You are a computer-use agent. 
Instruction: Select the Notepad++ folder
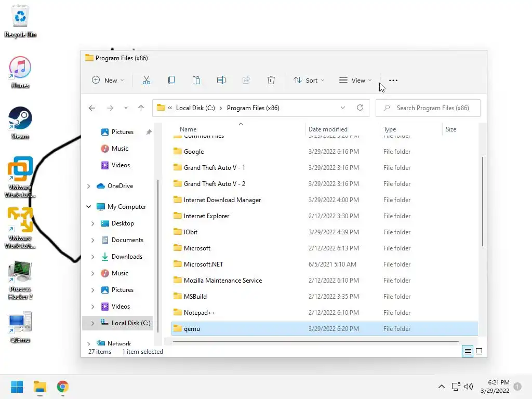coord(325,313)
